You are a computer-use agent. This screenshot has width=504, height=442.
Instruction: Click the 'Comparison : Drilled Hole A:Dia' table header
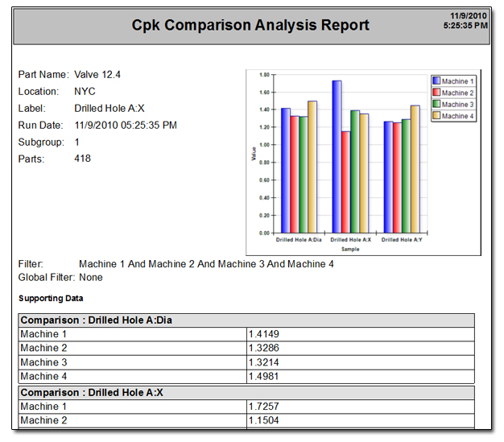coord(246,320)
